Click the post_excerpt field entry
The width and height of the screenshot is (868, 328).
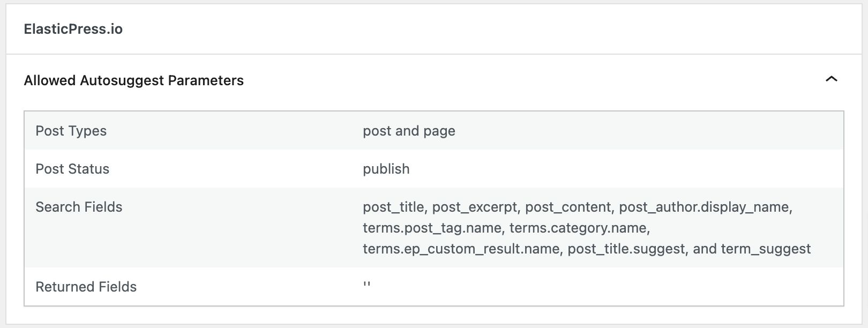click(473, 207)
